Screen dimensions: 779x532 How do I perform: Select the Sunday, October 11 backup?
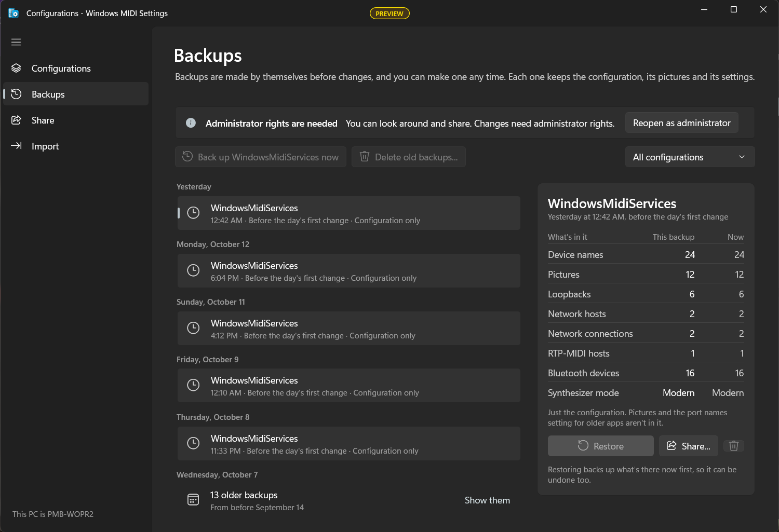[349, 329]
